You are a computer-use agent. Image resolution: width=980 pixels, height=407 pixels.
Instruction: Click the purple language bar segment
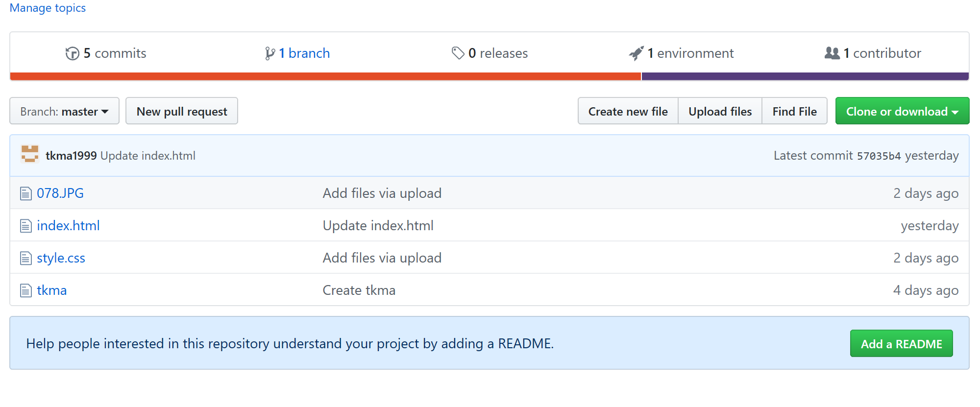point(805,76)
